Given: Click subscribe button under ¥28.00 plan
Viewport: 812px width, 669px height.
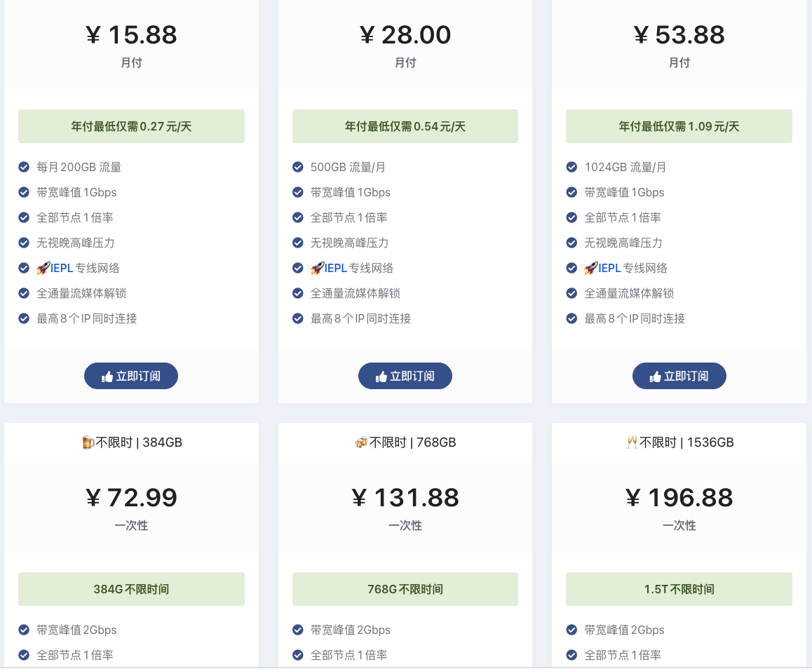Looking at the screenshot, I should [x=405, y=376].
